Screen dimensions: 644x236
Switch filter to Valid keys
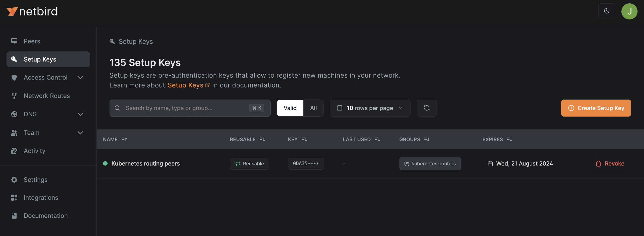pos(290,108)
